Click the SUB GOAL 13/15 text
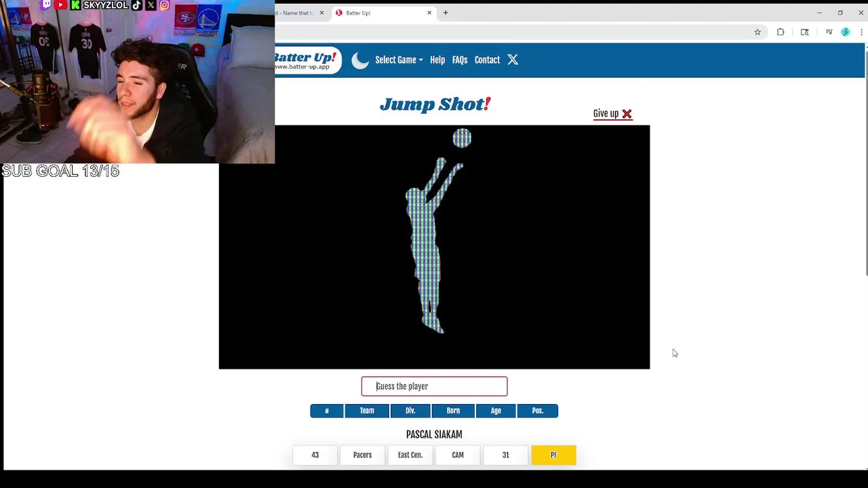Viewport: 868px width, 488px height. 60,171
